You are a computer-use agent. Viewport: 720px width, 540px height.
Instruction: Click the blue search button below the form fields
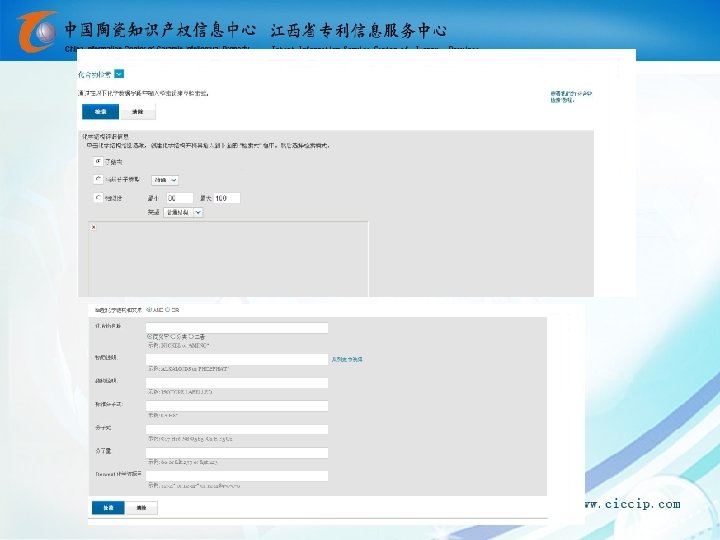pos(108,508)
